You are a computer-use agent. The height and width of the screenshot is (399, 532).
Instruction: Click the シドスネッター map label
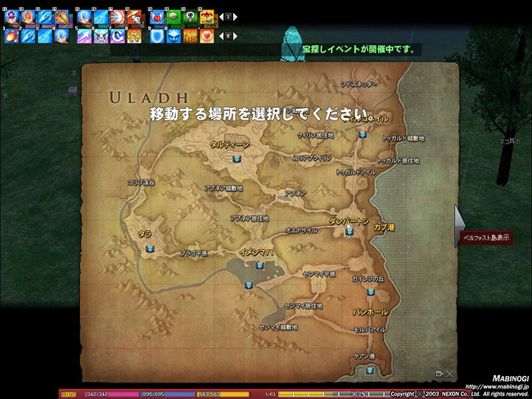pos(358,84)
